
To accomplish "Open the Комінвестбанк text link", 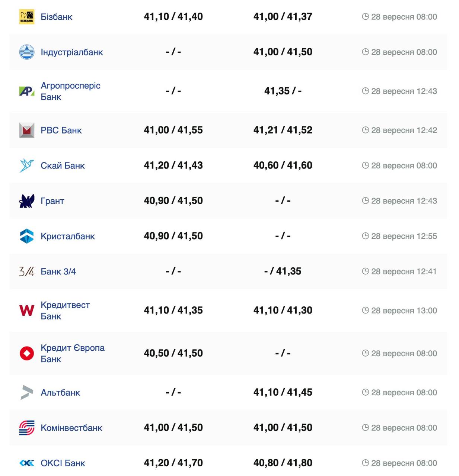I will point(71,428).
